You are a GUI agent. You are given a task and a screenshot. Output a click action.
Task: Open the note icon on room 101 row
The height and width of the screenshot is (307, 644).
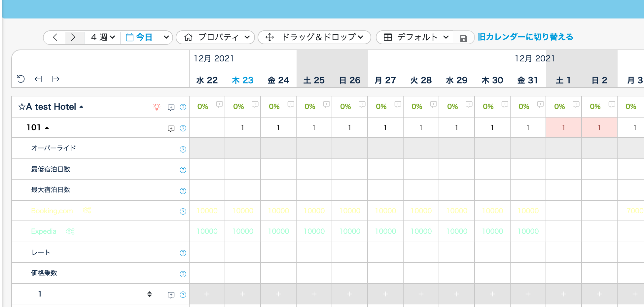171,128
